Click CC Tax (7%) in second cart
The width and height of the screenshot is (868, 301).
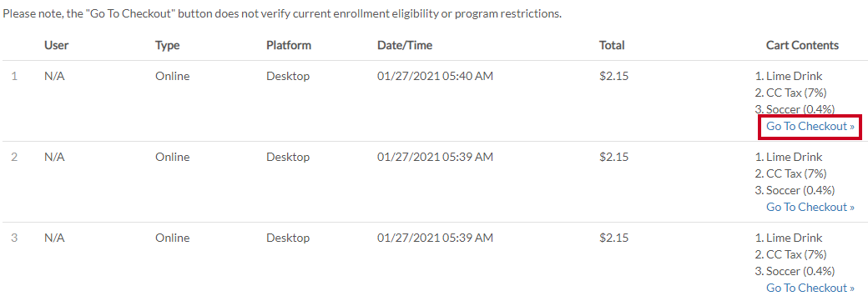click(790, 173)
